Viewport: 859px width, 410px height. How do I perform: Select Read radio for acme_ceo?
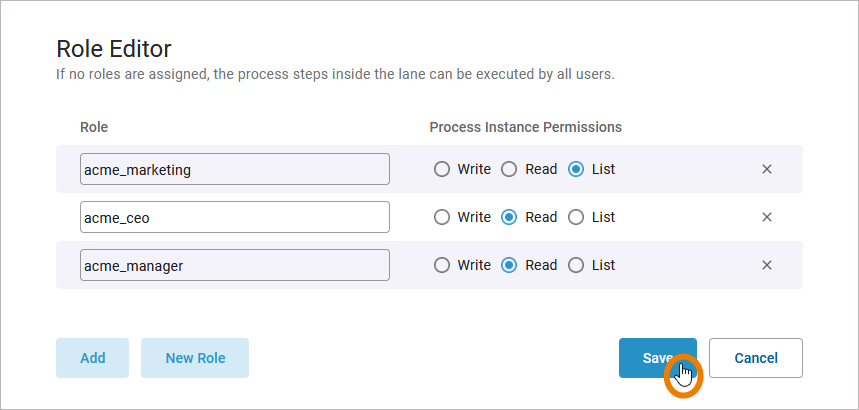pos(509,217)
